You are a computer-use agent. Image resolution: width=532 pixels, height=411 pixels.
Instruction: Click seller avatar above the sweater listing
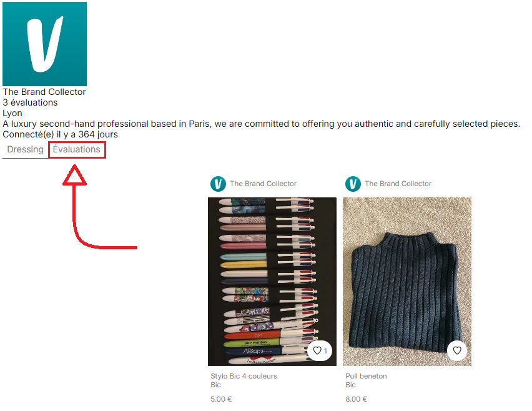pos(353,184)
